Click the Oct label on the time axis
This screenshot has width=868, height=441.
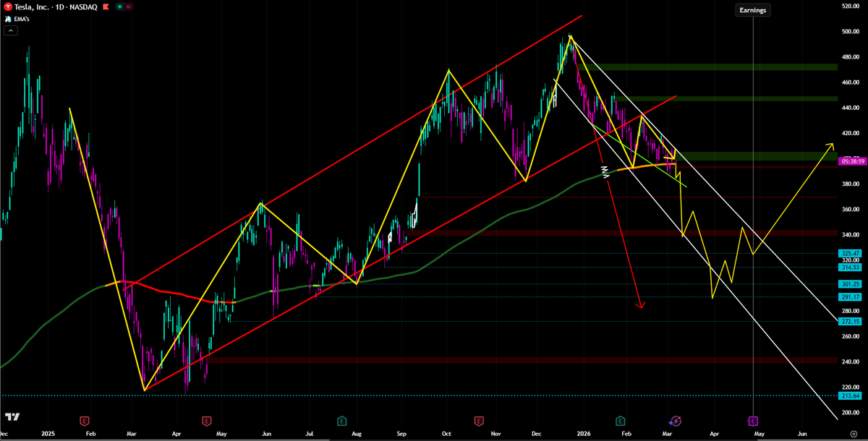pos(446,432)
